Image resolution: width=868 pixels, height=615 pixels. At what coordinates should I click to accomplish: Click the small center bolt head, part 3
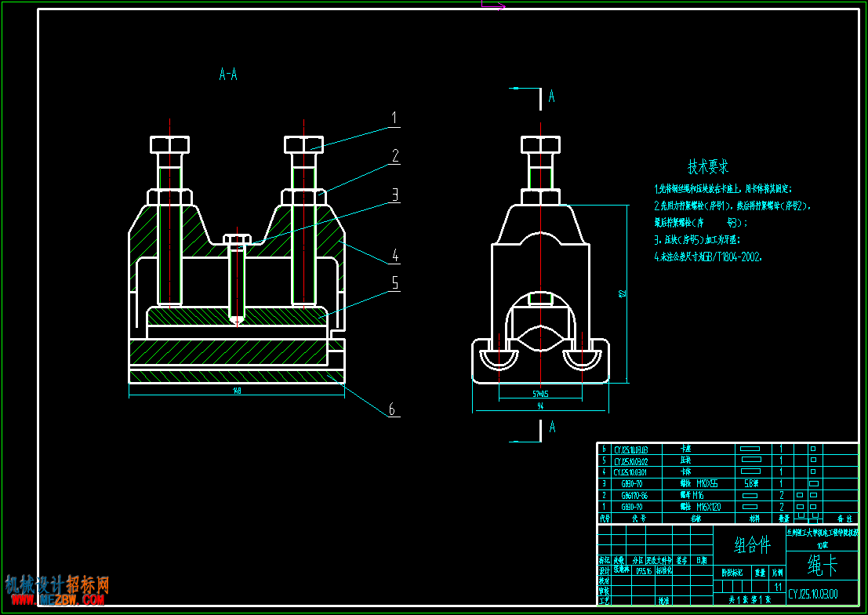(x=237, y=239)
